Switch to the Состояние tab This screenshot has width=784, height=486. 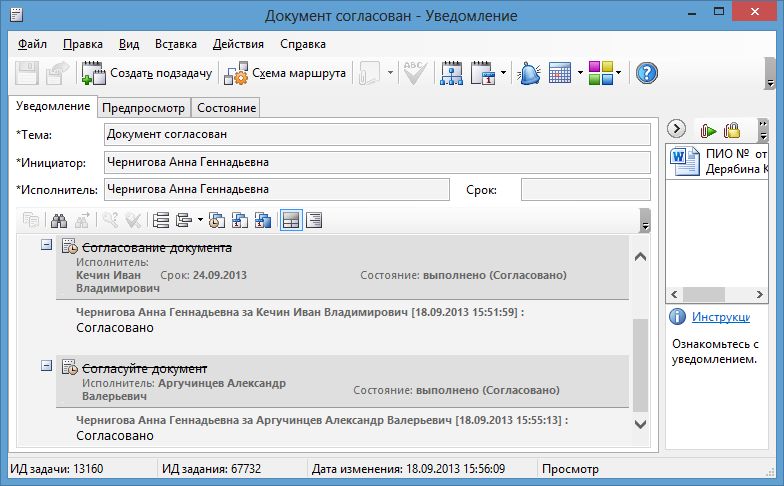click(x=226, y=107)
